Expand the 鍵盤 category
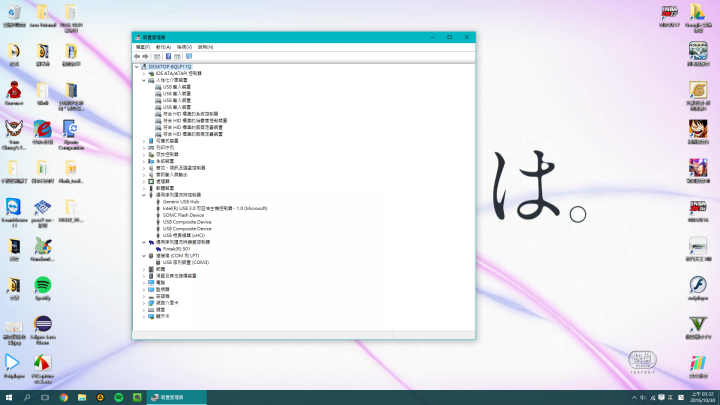Screen dimensions: 720x405 point(144,310)
